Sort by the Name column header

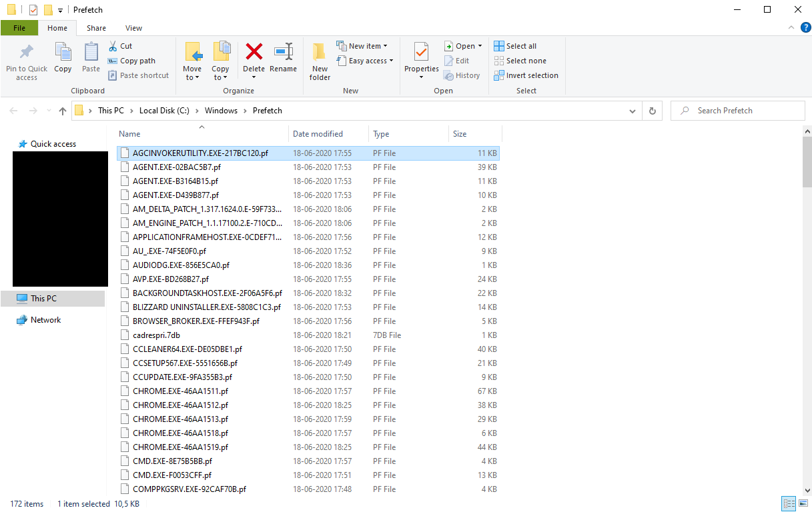[202, 134]
